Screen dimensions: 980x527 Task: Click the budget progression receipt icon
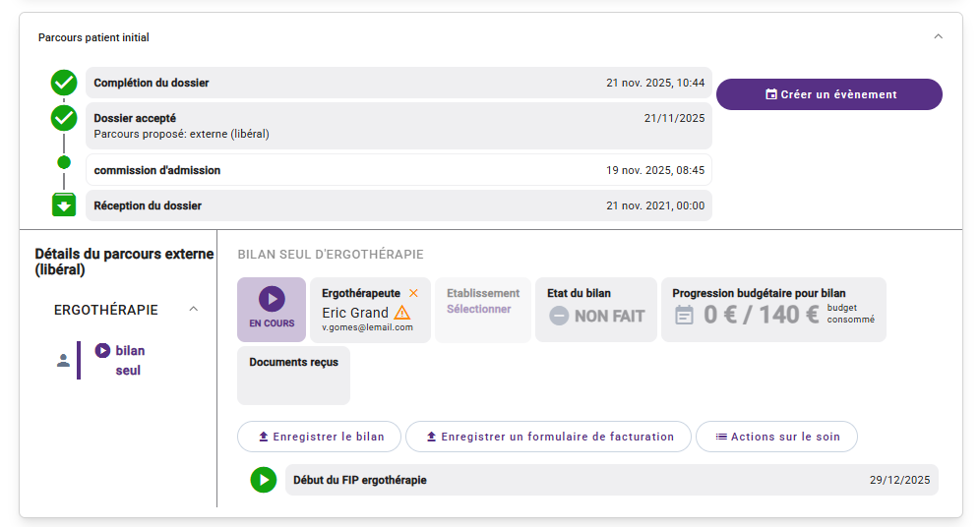(684, 315)
